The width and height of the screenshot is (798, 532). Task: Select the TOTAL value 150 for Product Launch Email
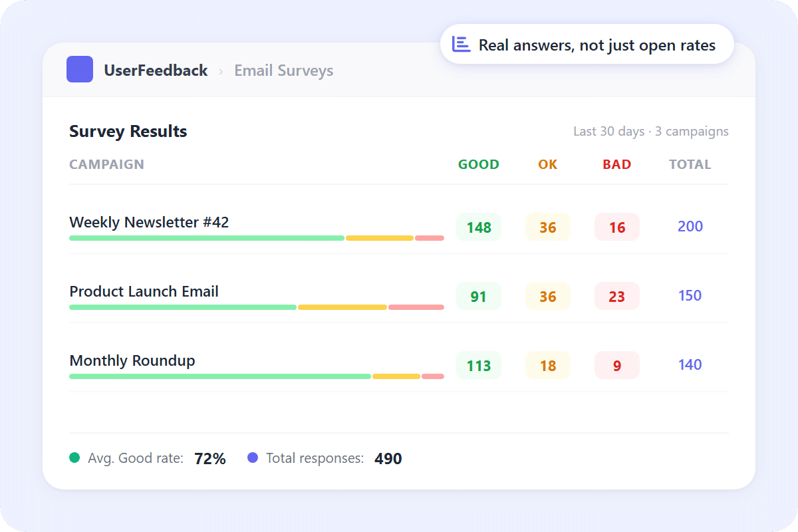[x=690, y=295]
